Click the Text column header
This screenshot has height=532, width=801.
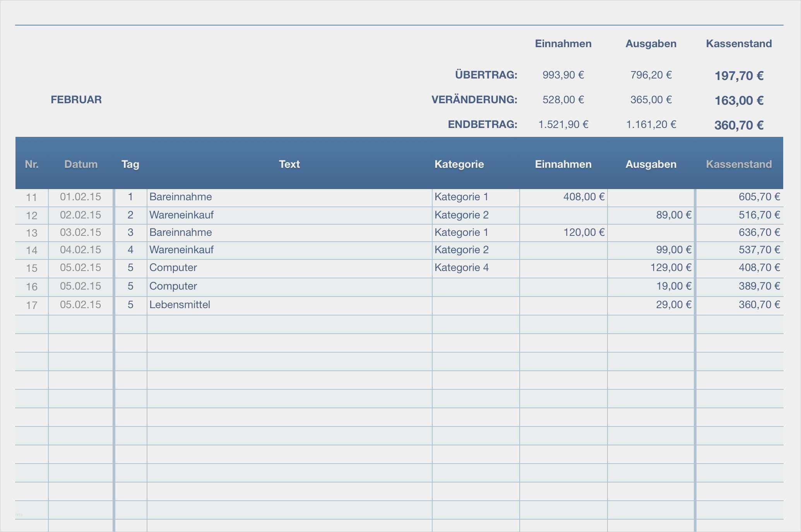click(289, 164)
